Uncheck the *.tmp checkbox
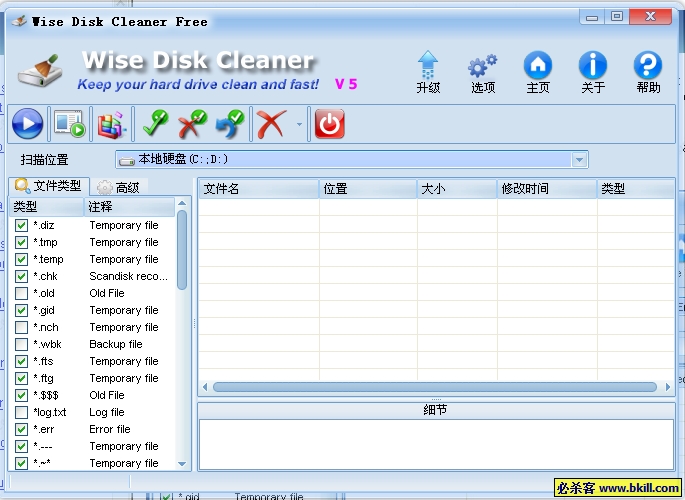 pyautogui.click(x=21, y=242)
